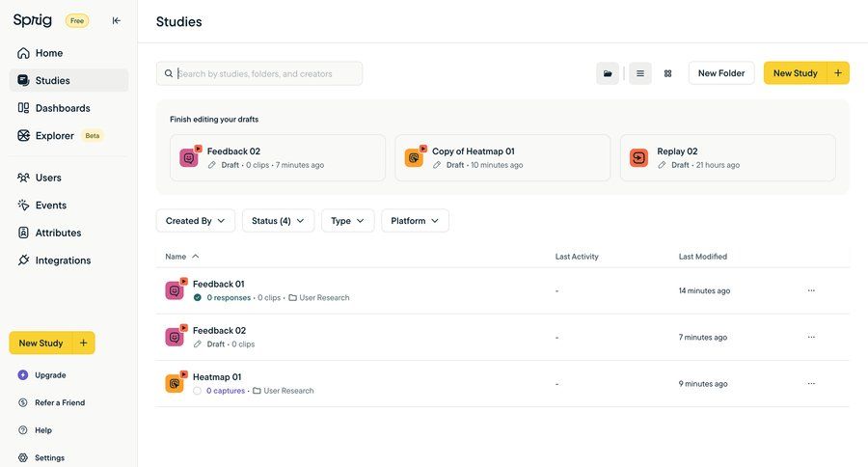Open the Events page
Image resolution: width=868 pixels, height=467 pixels.
coord(68,206)
